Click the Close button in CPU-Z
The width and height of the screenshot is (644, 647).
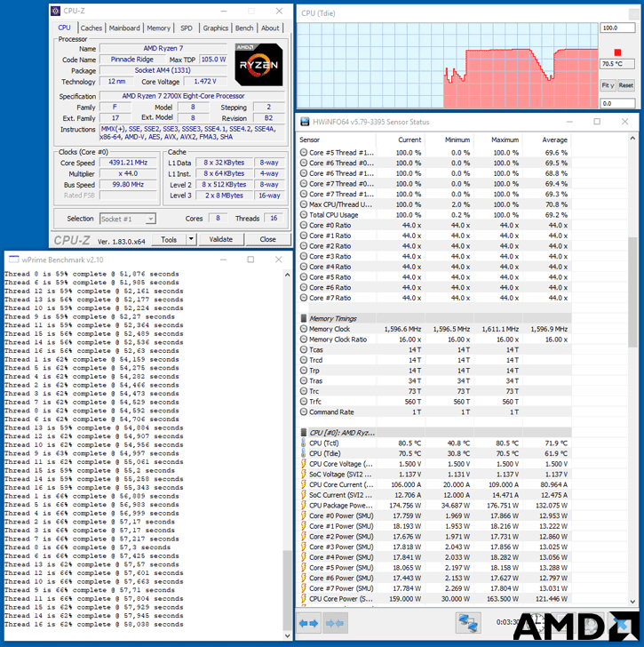point(267,239)
